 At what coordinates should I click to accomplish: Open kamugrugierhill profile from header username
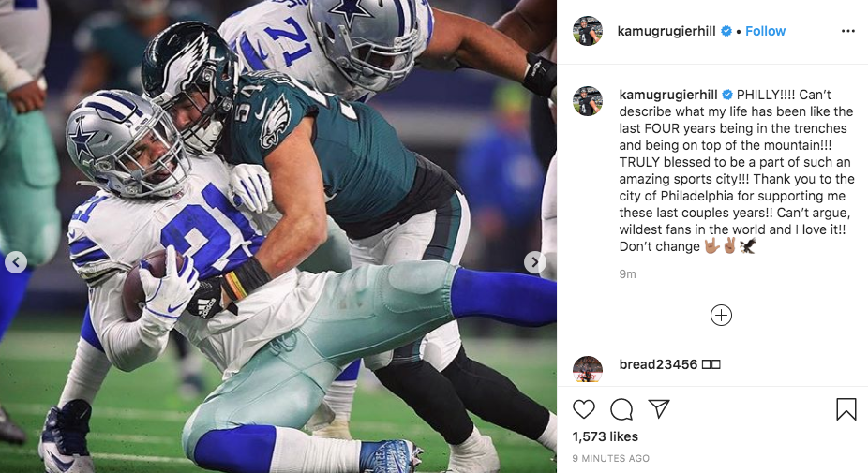click(x=666, y=31)
